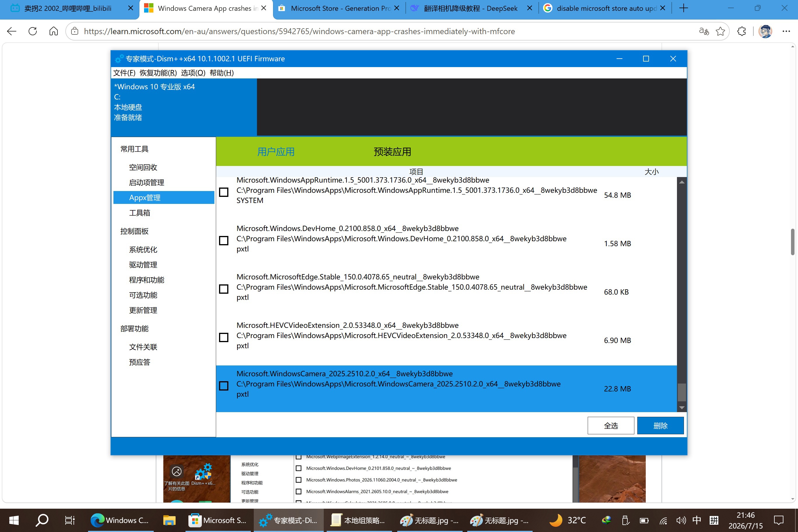
Task: Open browser home page icon
Action: 54,31
